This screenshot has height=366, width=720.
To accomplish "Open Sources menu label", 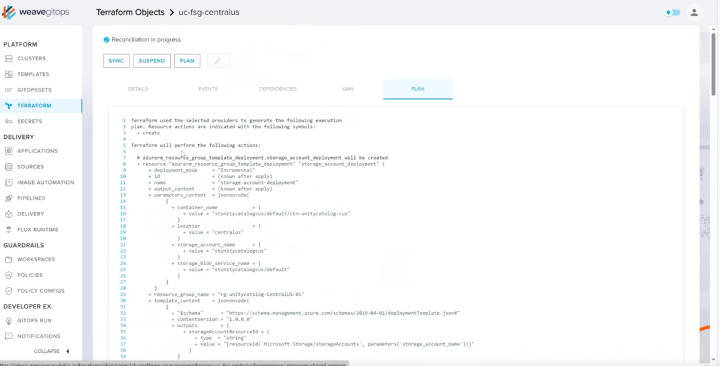I will click(31, 167).
